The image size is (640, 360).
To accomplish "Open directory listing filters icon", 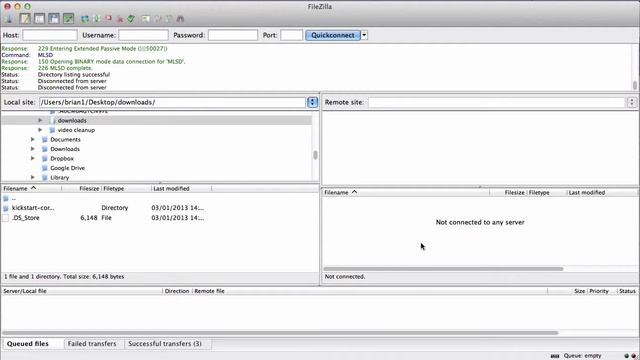I will pyautogui.click(x=146, y=19).
